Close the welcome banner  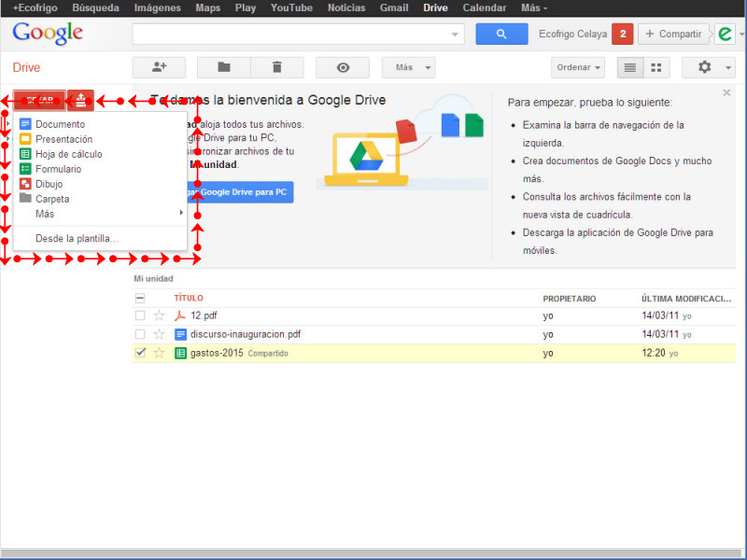click(x=726, y=92)
